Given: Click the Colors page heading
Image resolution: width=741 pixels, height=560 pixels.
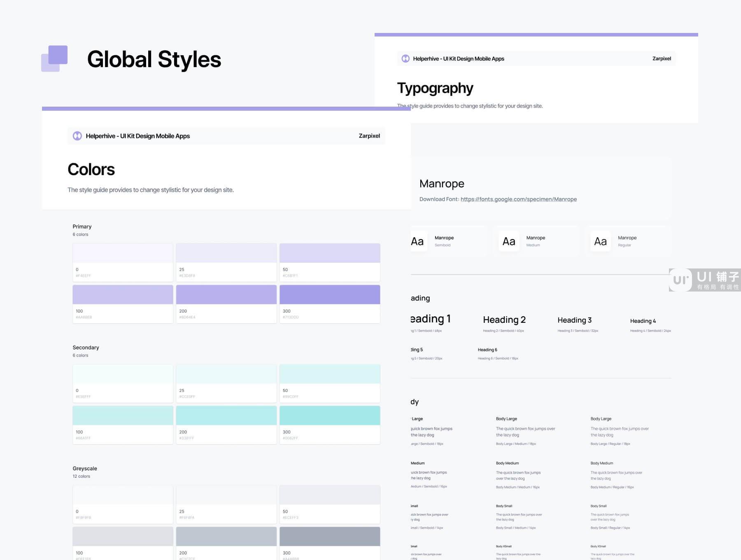Looking at the screenshot, I should point(91,169).
